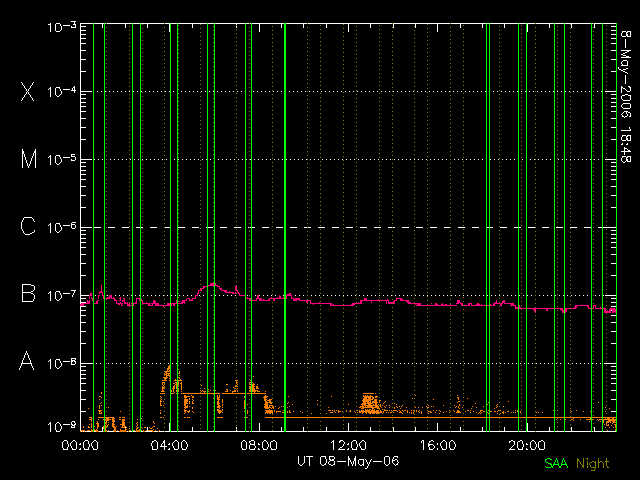Image resolution: width=640 pixels, height=480 pixels.
Task: Click the 10^-3 y-axis value
Action: click(62, 27)
